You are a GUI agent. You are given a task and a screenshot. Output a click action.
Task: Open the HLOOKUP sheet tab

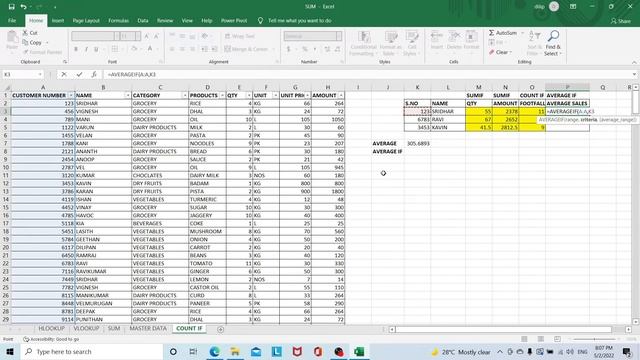coord(51,329)
